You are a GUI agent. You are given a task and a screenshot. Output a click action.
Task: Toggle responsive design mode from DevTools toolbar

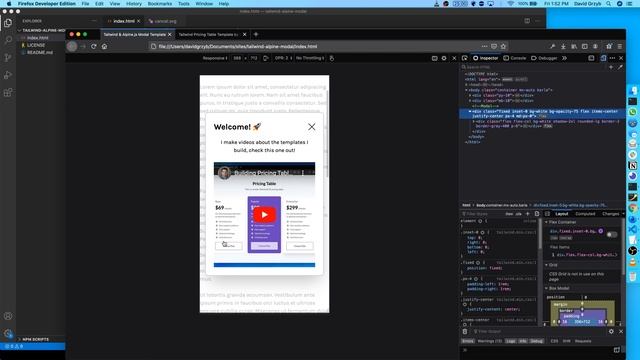tap(603, 58)
